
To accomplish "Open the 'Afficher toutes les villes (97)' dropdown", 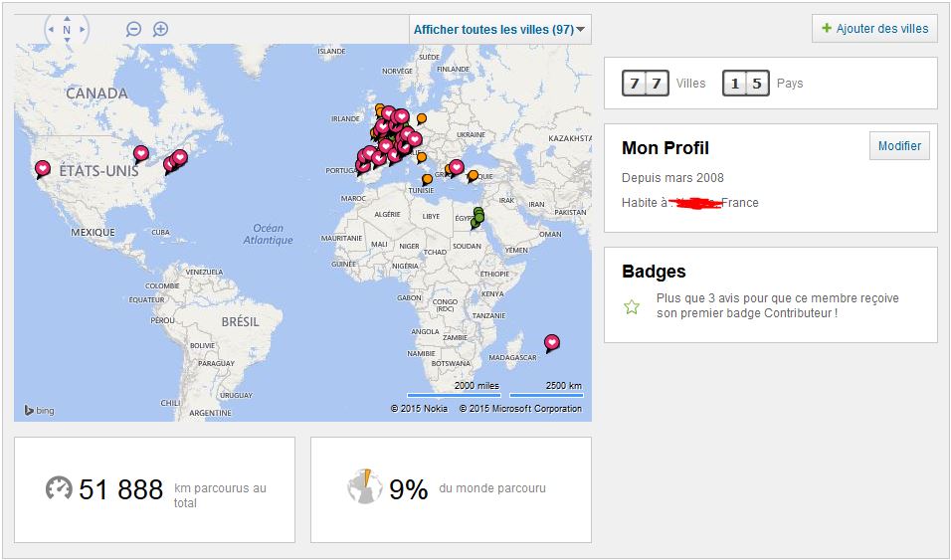I will (500, 30).
